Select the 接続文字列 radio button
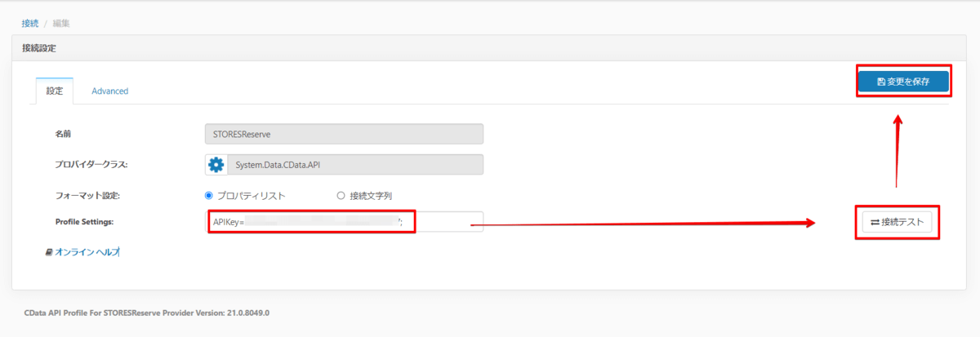980x337 pixels. click(341, 196)
